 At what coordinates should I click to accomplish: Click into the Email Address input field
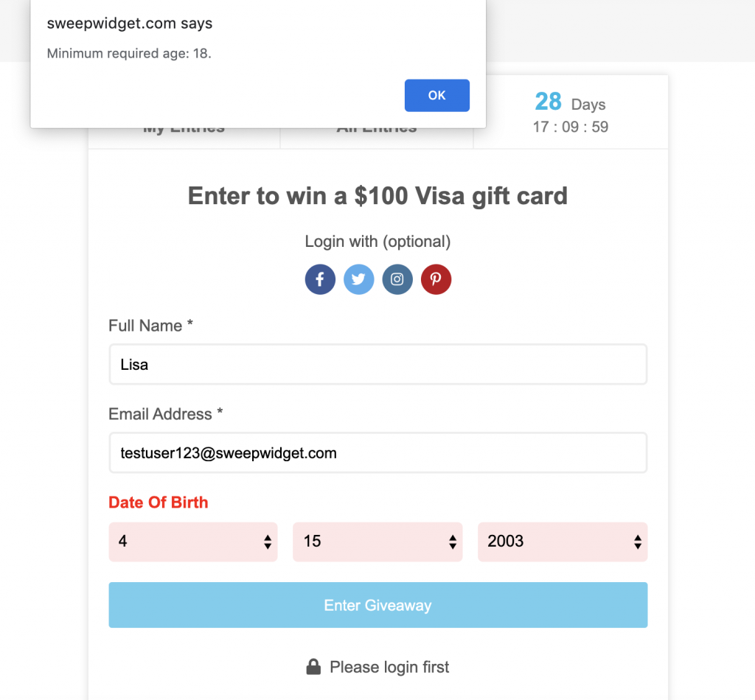pyautogui.click(x=378, y=452)
